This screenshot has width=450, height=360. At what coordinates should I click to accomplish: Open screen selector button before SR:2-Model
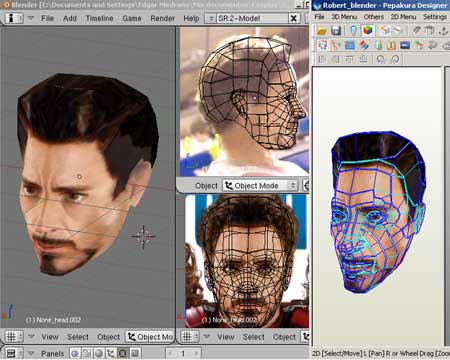tap(211, 18)
